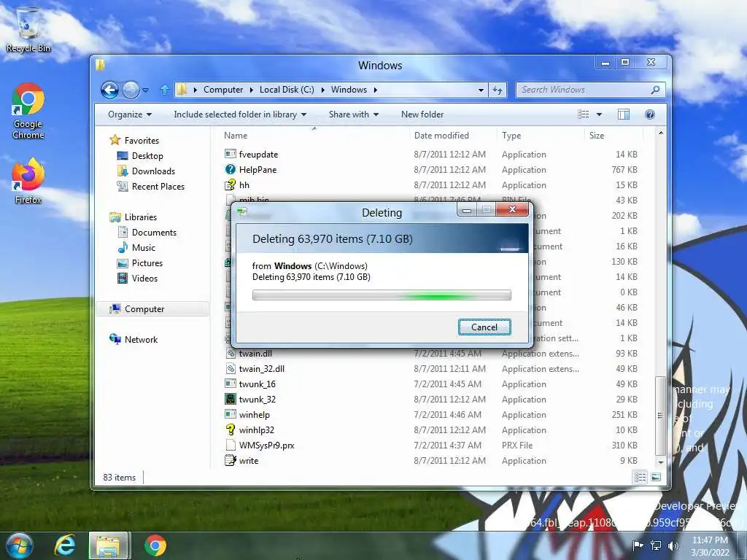Select the WMSysPr9.prx file icon
Screen dimensions: 747x560
[230, 446]
